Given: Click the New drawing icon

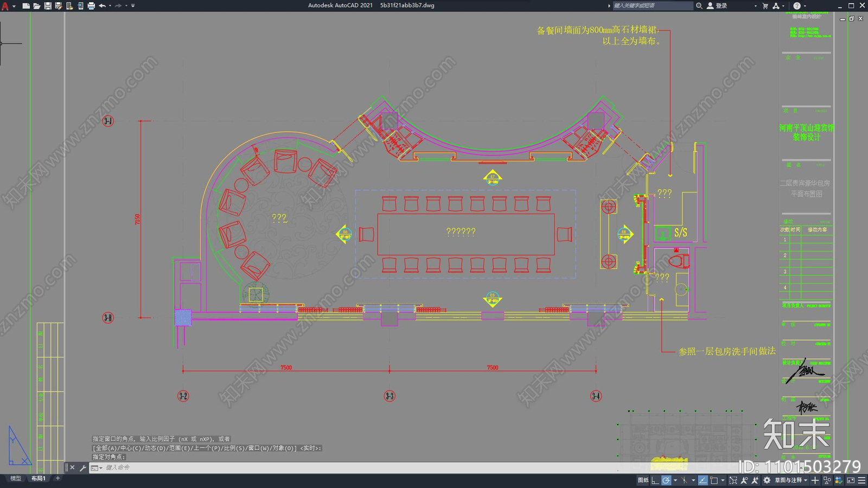Looking at the screenshot, I should 25,5.
